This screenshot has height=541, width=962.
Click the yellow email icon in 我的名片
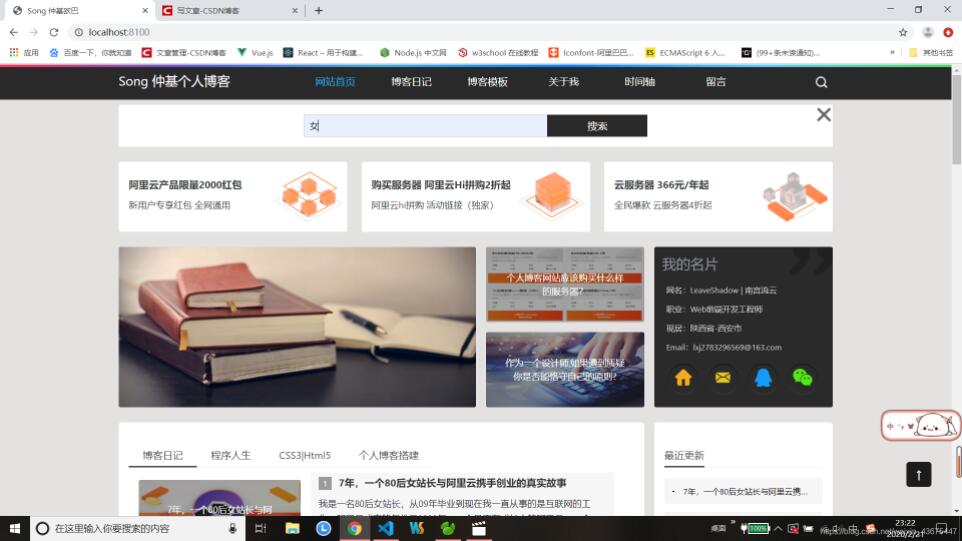point(723,377)
